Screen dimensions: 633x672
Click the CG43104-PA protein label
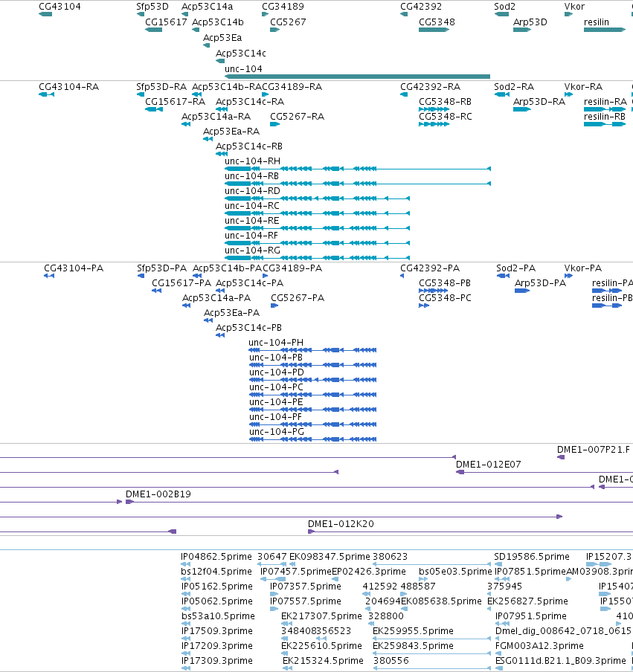click(x=74, y=268)
